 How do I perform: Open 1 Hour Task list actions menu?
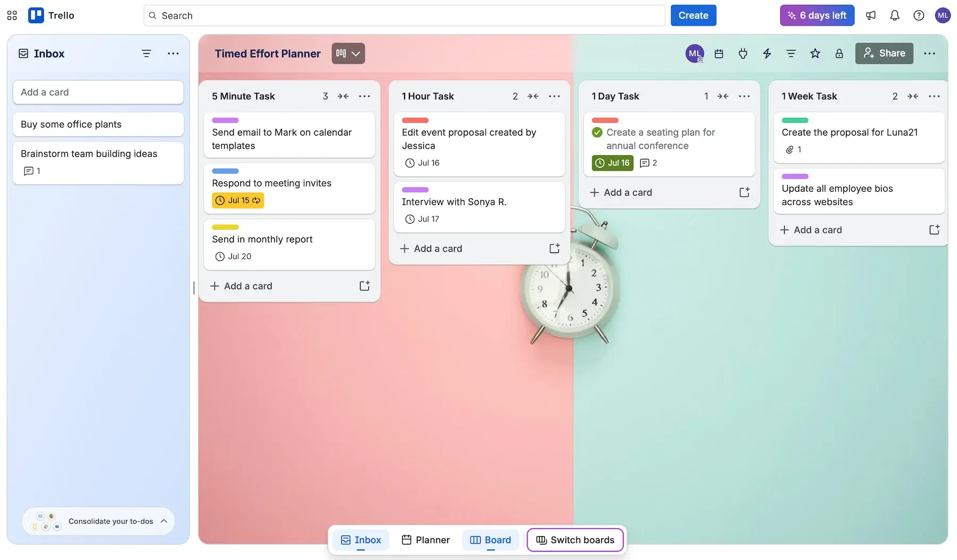click(x=554, y=96)
